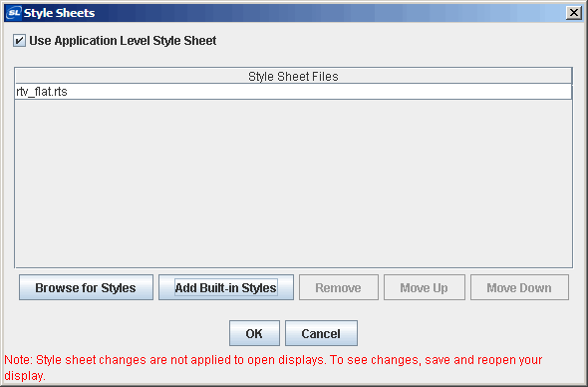Click the empty title bar gradient area
This screenshot has width=588, height=387.
point(330,13)
